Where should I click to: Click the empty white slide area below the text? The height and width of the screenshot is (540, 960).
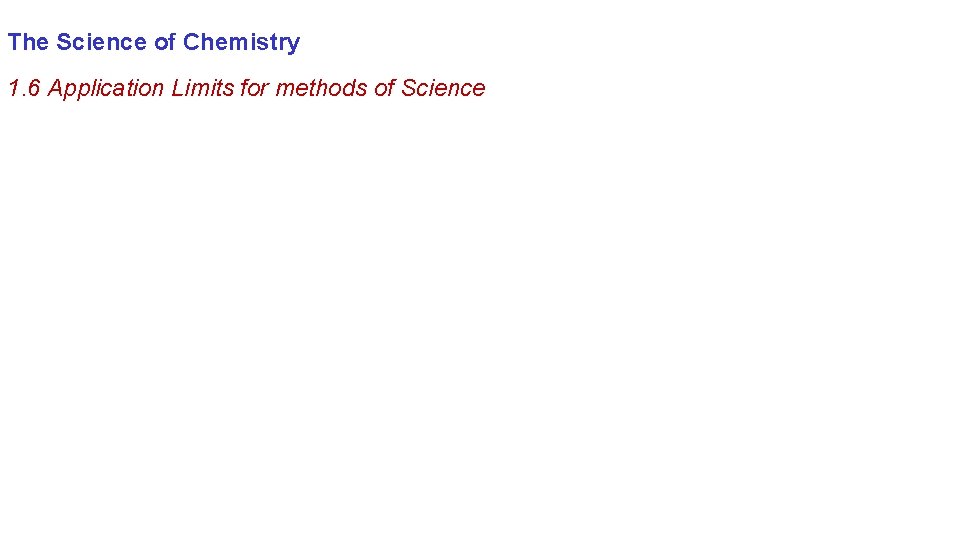(x=480, y=320)
